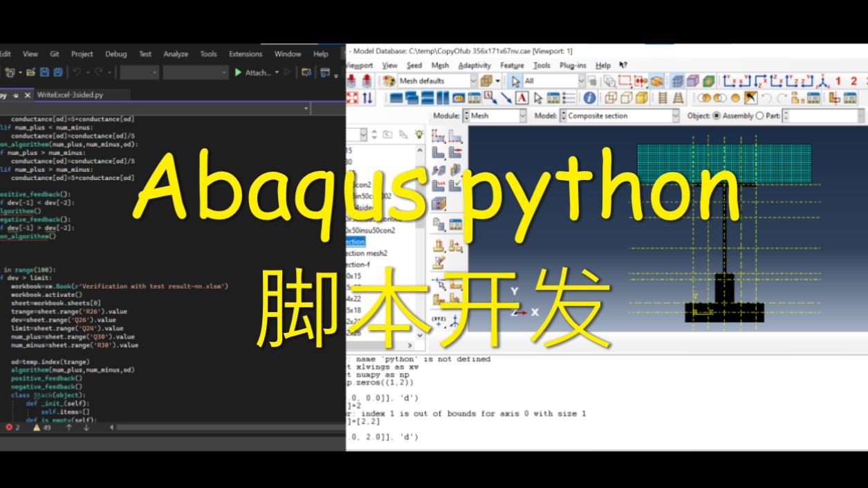Select '0x50insu50con2' item in model tree
This screenshot has height=488, width=868.
(370, 230)
